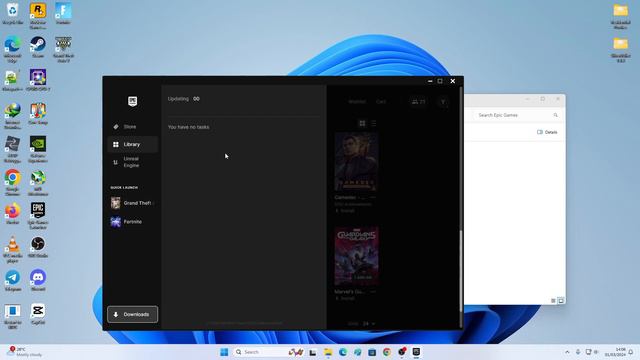Select the Notepad++ desktop icon

pos(13,80)
